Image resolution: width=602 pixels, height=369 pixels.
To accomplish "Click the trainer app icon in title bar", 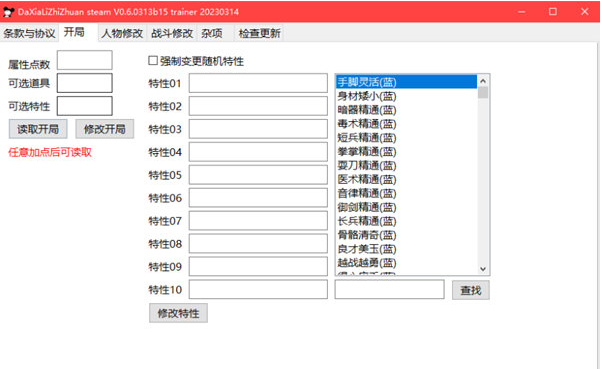I will click(x=8, y=12).
